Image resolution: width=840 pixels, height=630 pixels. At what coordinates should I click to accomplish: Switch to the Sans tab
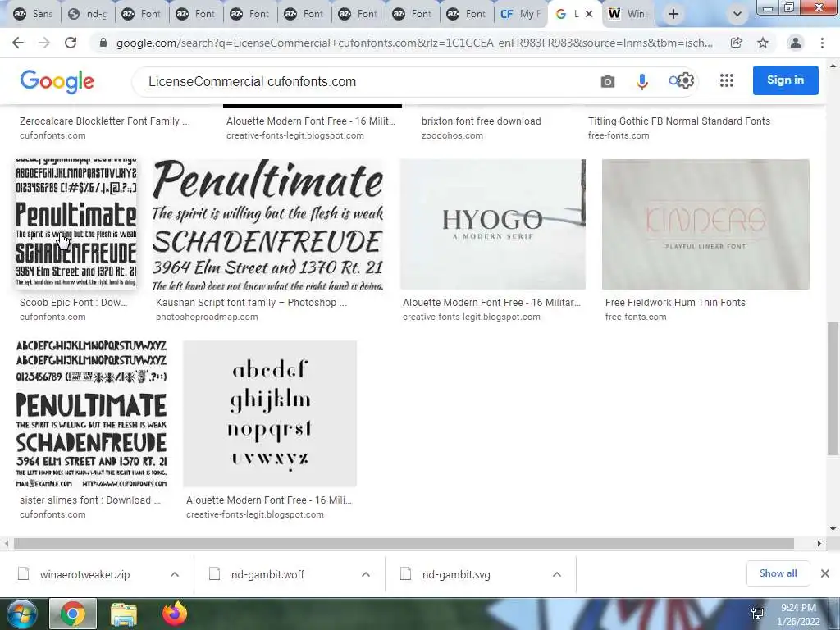pyautogui.click(x=33, y=14)
